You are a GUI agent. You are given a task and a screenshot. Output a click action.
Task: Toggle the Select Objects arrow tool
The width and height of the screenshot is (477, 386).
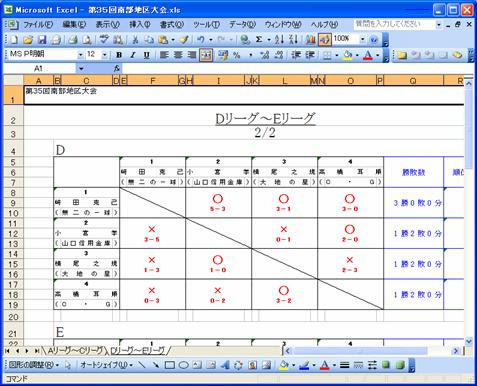click(68, 365)
